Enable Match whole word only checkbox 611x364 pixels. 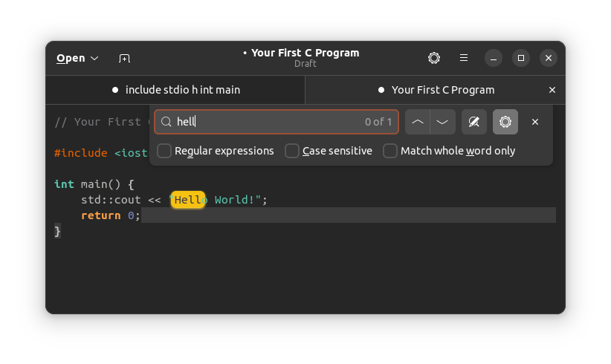pyautogui.click(x=390, y=151)
